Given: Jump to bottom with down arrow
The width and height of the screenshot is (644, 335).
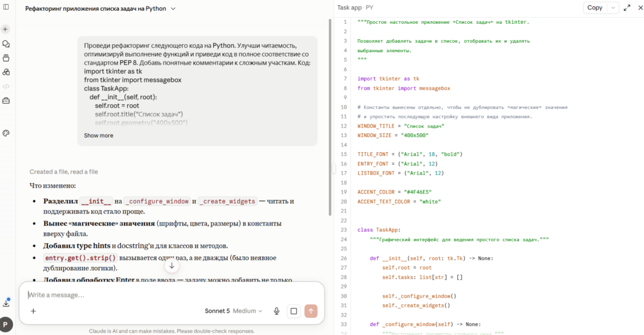Looking at the screenshot, I should [172, 266].
